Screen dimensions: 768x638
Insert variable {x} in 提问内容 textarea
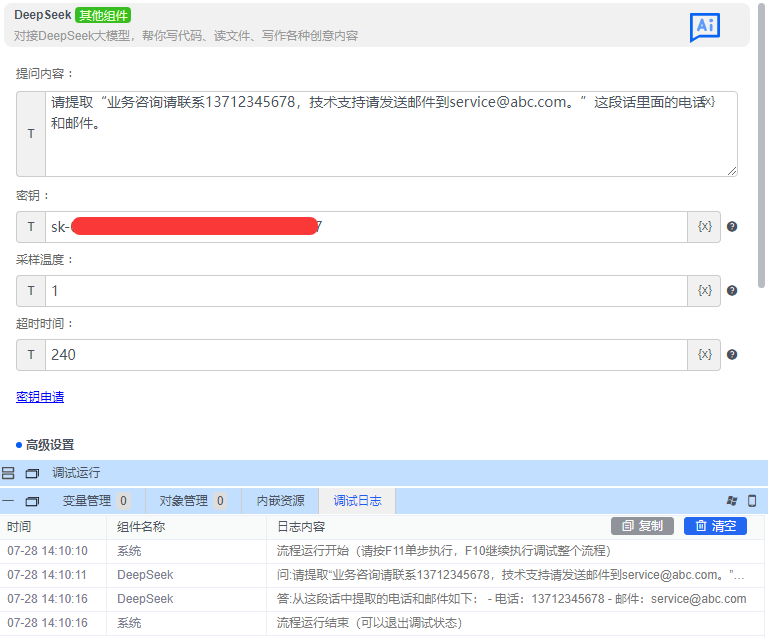(710, 101)
